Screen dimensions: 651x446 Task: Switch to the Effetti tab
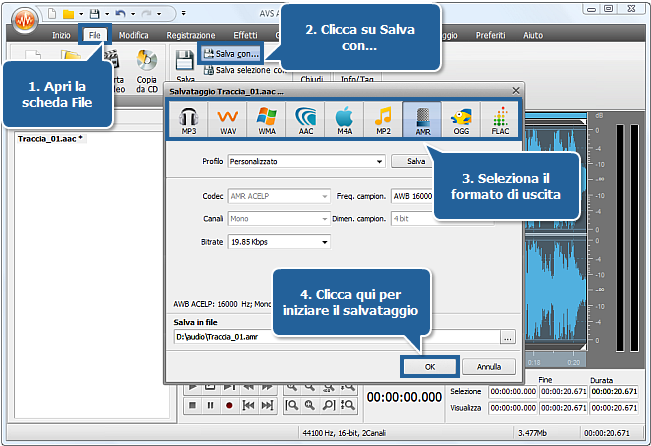245,35
